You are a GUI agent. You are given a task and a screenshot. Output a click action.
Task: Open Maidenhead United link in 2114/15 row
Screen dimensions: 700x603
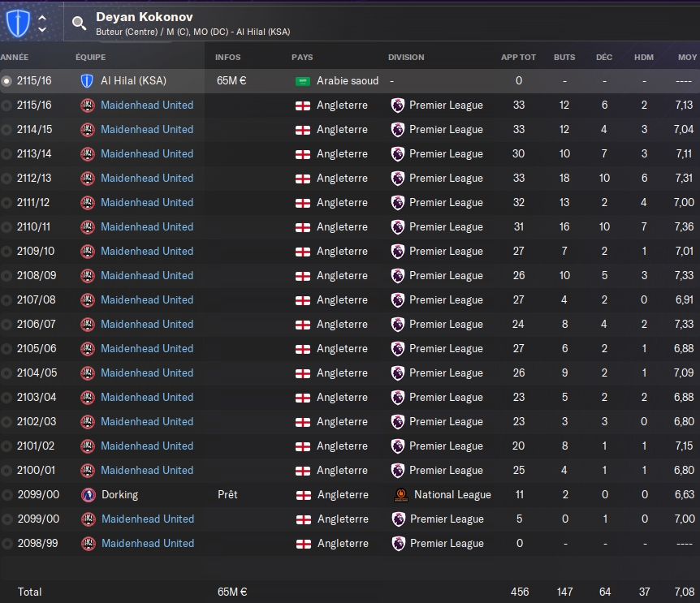[x=147, y=129]
